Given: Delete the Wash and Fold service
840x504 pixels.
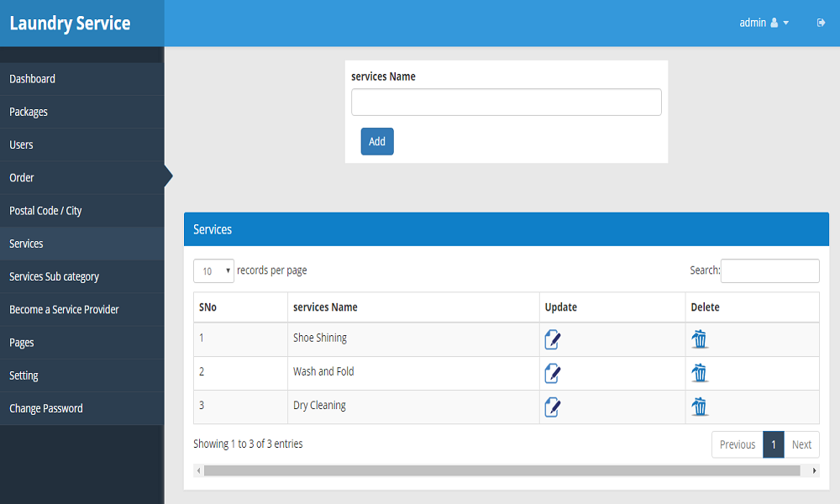Looking at the screenshot, I should (x=699, y=373).
